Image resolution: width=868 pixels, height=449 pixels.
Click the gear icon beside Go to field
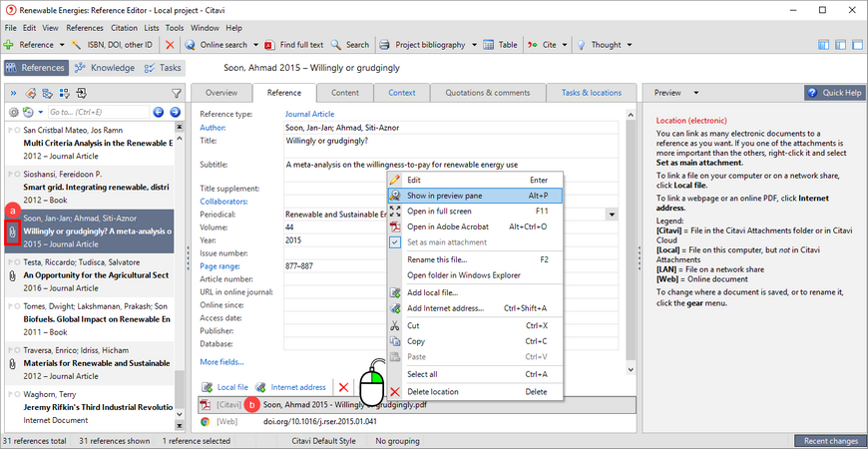[x=14, y=113]
